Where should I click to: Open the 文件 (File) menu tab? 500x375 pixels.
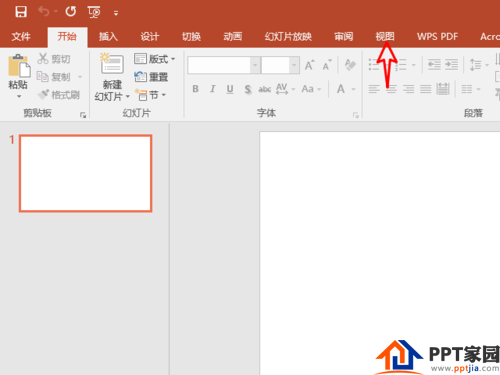21,36
